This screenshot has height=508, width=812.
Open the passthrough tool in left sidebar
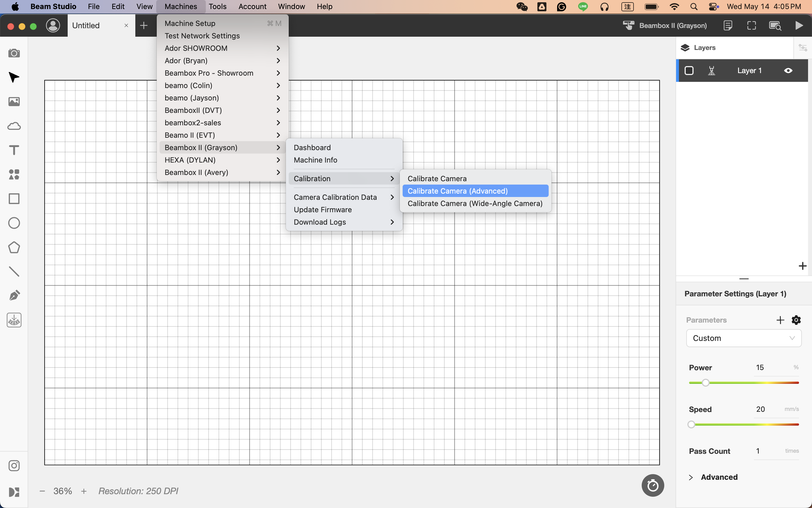tap(14, 320)
